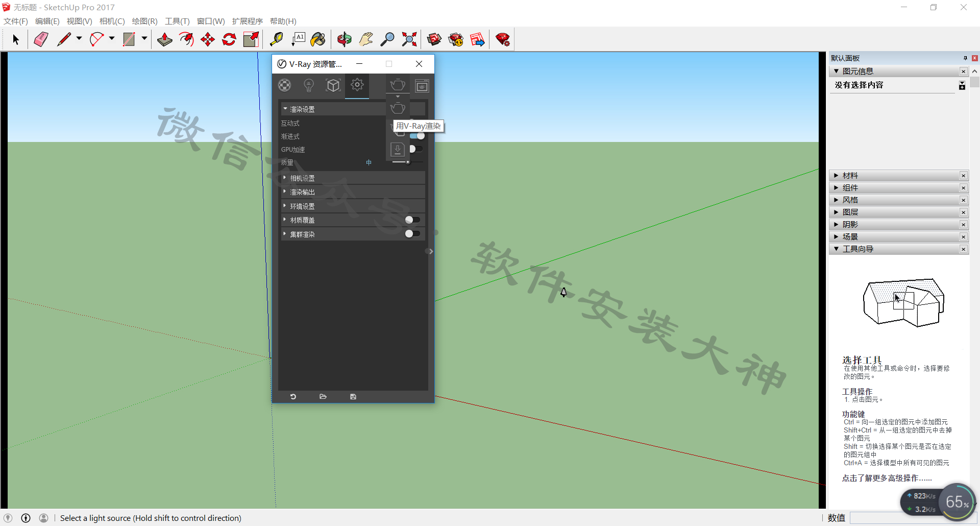
Task: Select the Orbit camera tool
Action: pyautogui.click(x=345, y=39)
